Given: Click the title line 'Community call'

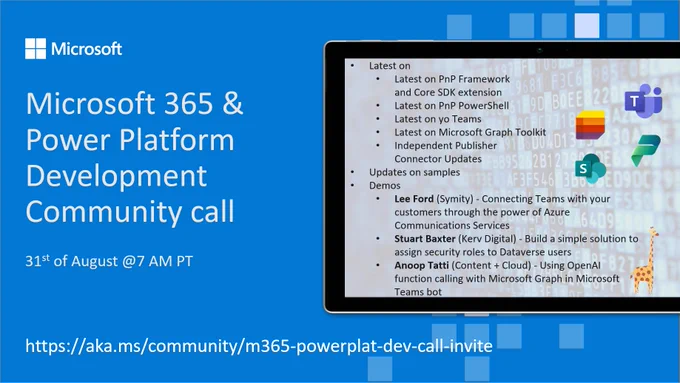Looking at the screenshot, I should click(x=130, y=211).
